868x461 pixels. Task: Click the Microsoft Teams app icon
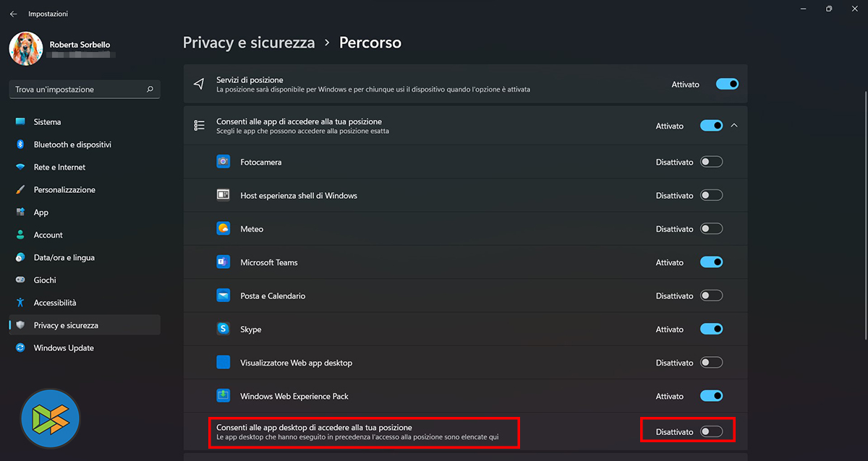click(224, 262)
